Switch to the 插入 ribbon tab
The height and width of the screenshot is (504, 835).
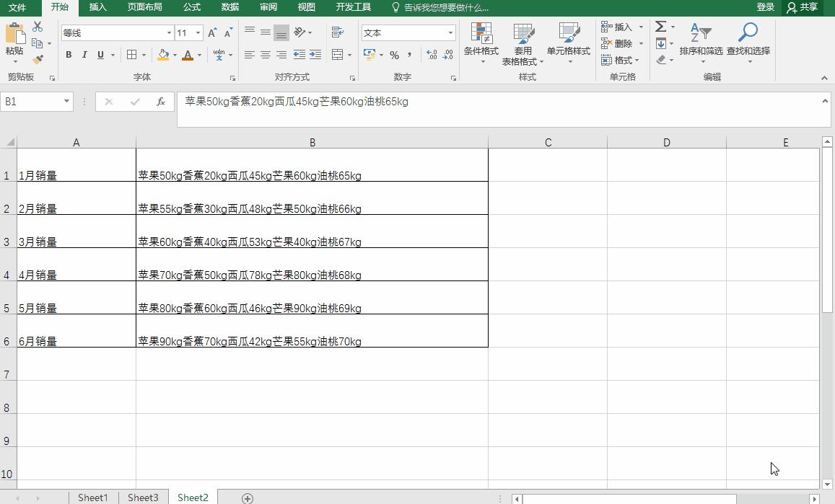point(97,7)
